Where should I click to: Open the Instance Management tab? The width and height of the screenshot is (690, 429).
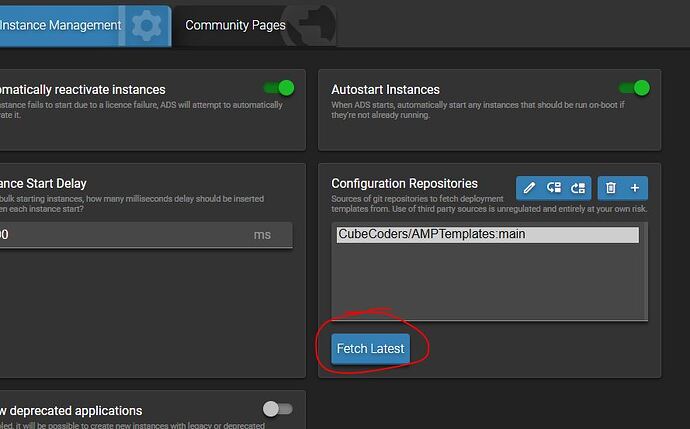84,26
